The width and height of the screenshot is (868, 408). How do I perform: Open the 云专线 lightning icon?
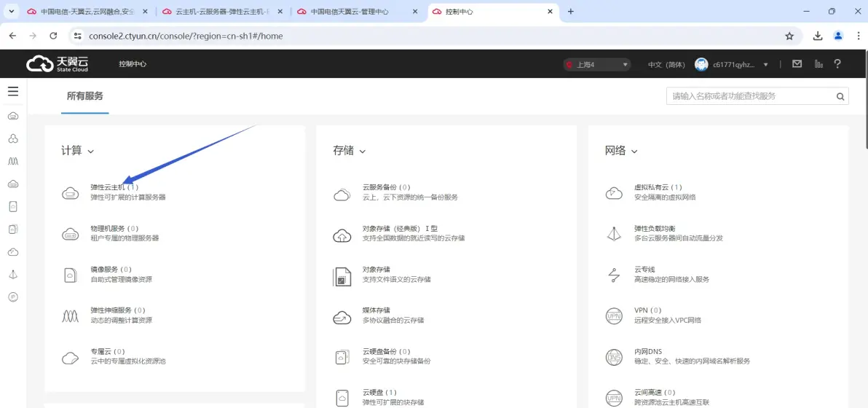[614, 275]
